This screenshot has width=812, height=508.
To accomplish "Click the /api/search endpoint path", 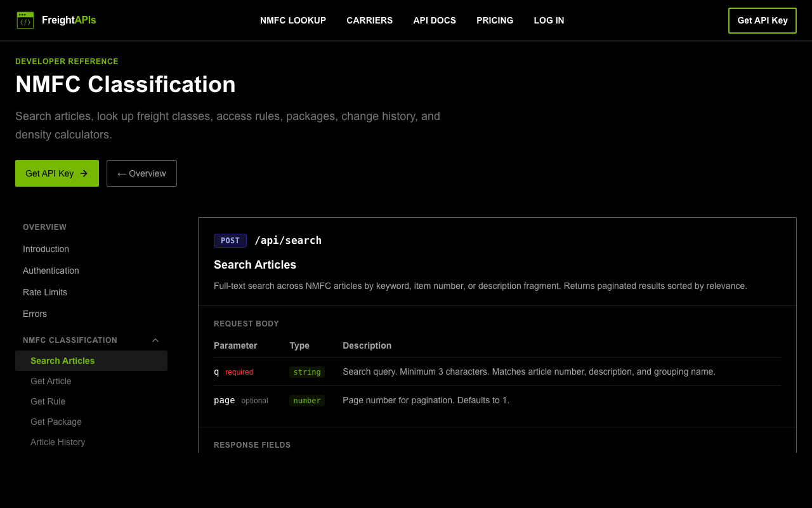I will click(288, 240).
